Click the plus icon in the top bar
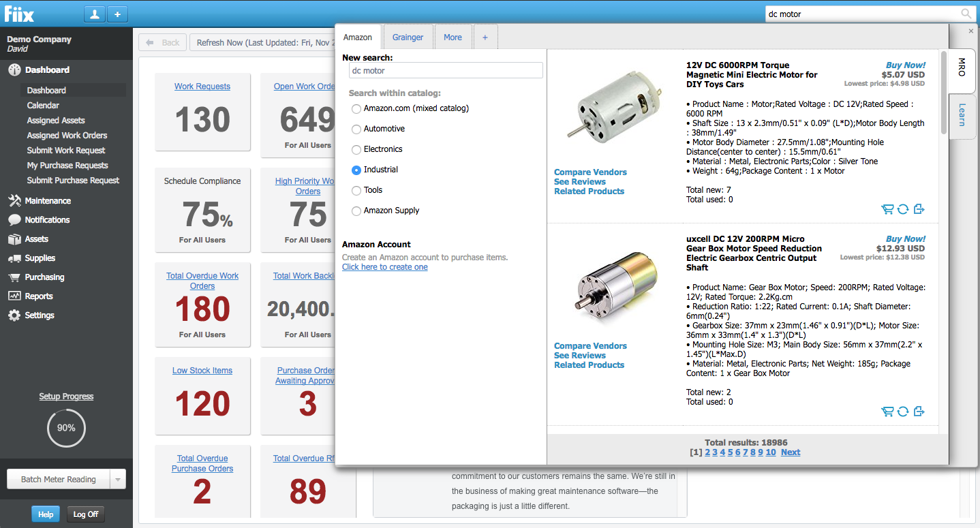Image resolution: width=980 pixels, height=528 pixels. [x=117, y=14]
